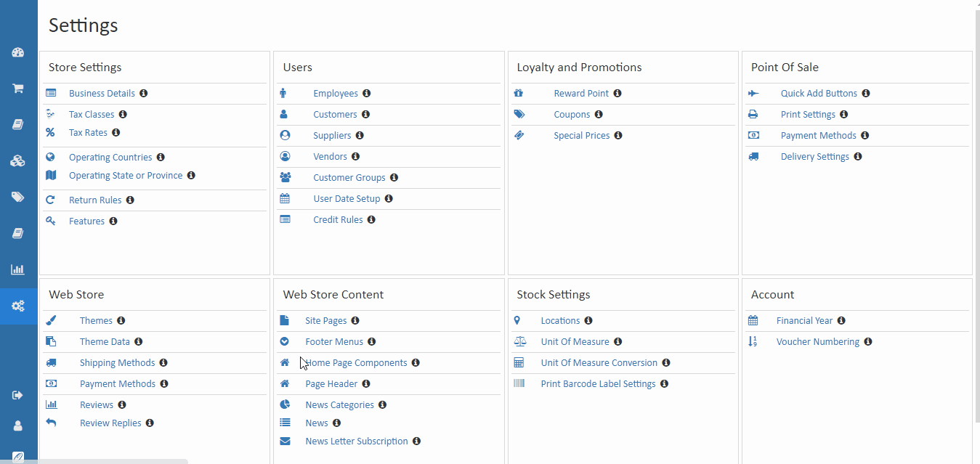Image resolution: width=980 pixels, height=464 pixels.
Task: Open the Quick Add Buttons link
Action: tap(819, 94)
